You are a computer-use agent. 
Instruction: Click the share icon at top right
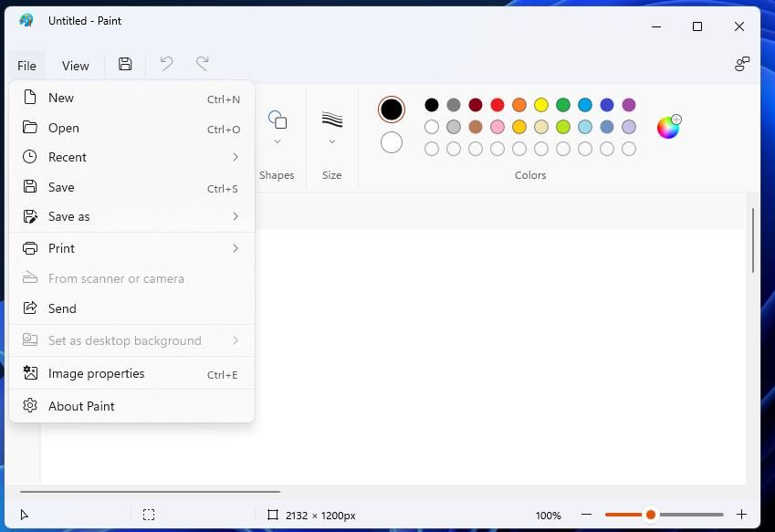click(x=742, y=64)
